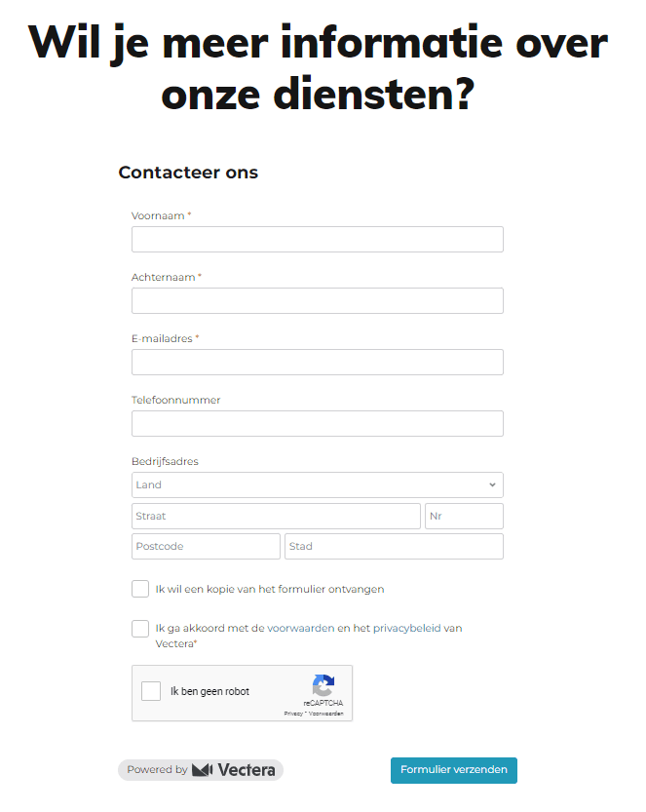Click the Nr house number field
Screen dimensions: 646x812
pyautogui.click(x=464, y=516)
